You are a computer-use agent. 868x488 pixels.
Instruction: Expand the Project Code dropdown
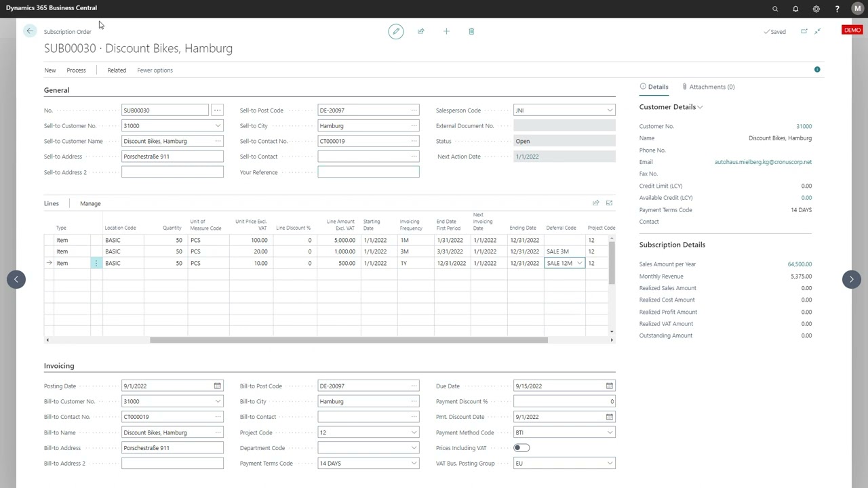pos(414,432)
